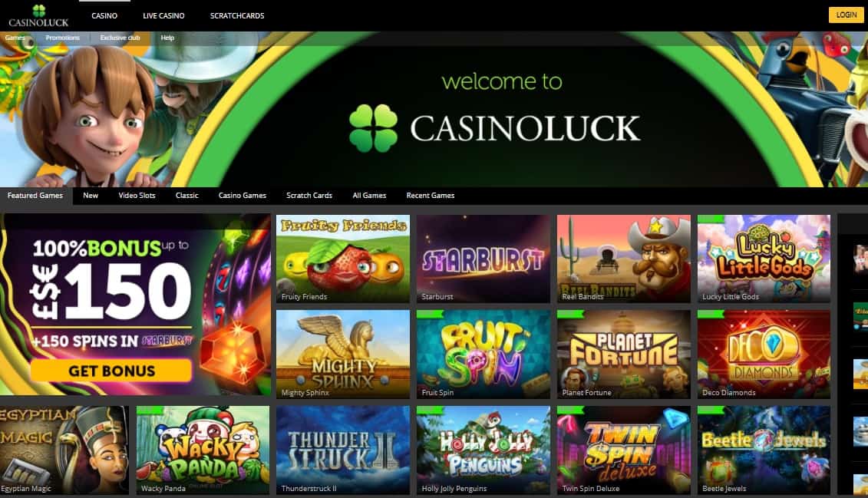
Task: Click the GET BONUS button
Action: [x=111, y=371]
